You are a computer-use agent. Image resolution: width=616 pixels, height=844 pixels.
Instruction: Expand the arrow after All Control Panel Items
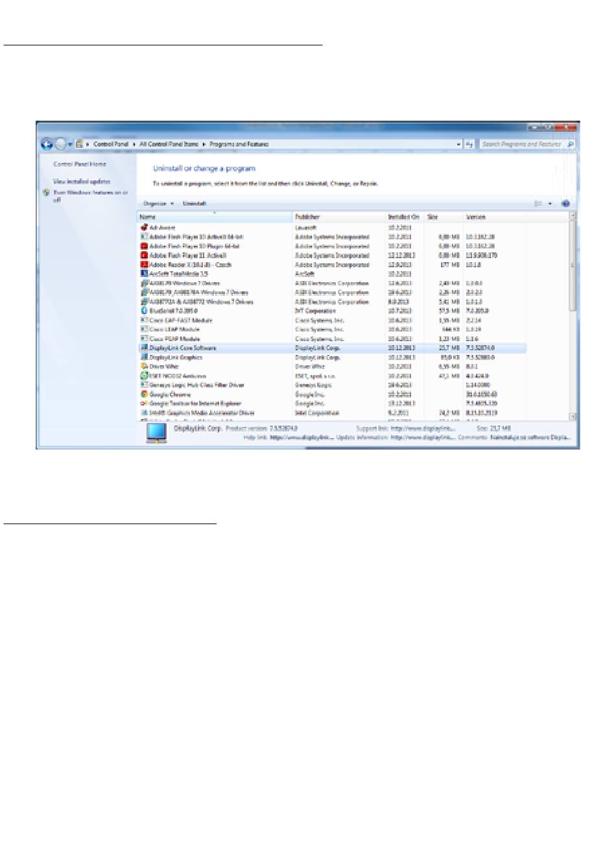[204, 144]
